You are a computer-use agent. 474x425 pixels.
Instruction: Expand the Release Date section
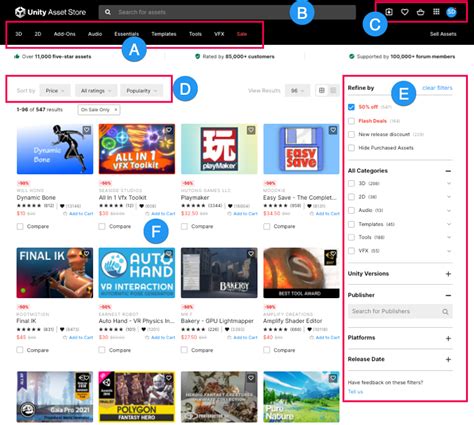point(448,360)
